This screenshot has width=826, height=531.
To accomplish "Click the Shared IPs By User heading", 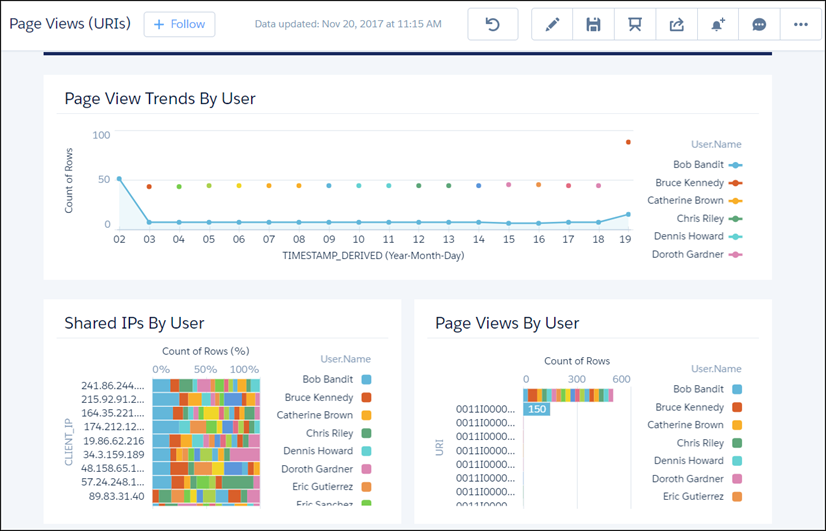I will pos(134,323).
